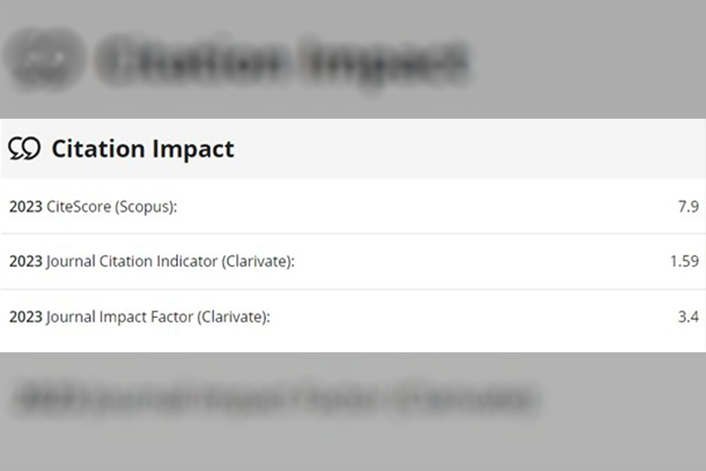The height and width of the screenshot is (471, 706).
Task: Click the speech-bubble quote icon beside Citation Impact
Action: point(24,150)
